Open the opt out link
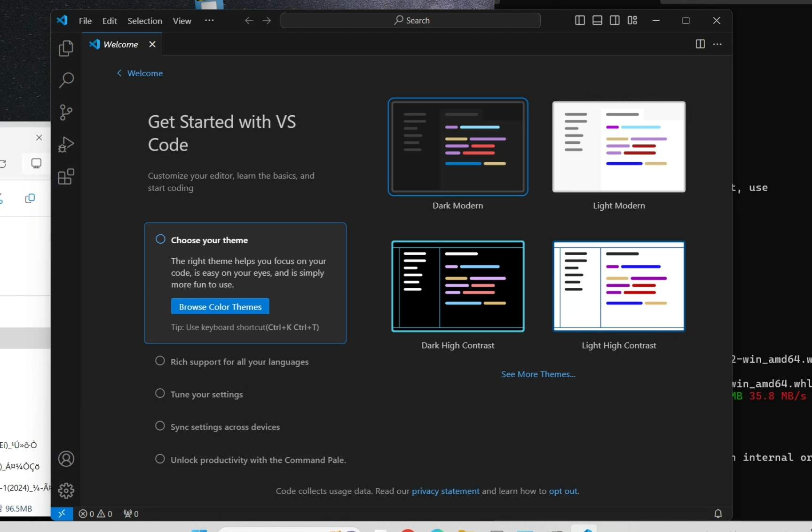 [563, 491]
